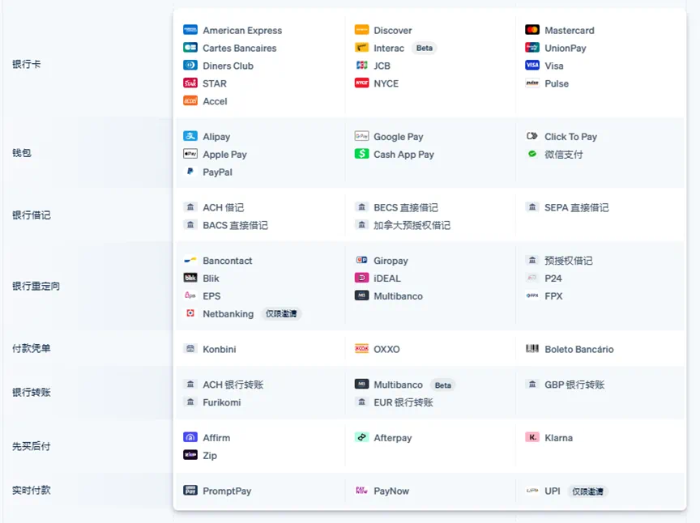Click the 预授权借记 redirect link
700x523 pixels.
coord(568,261)
